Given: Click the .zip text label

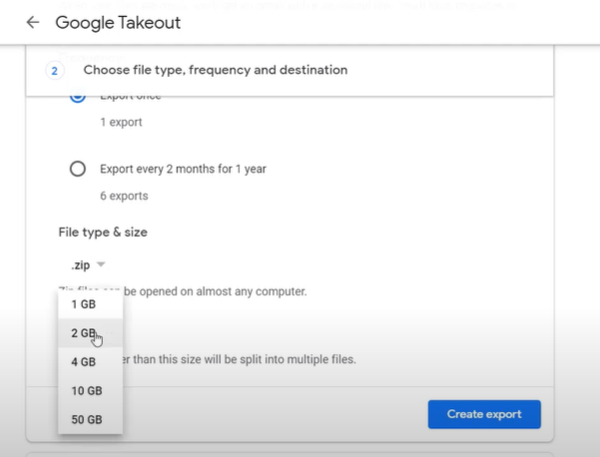Looking at the screenshot, I should pyautogui.click(x=80, y=264).
